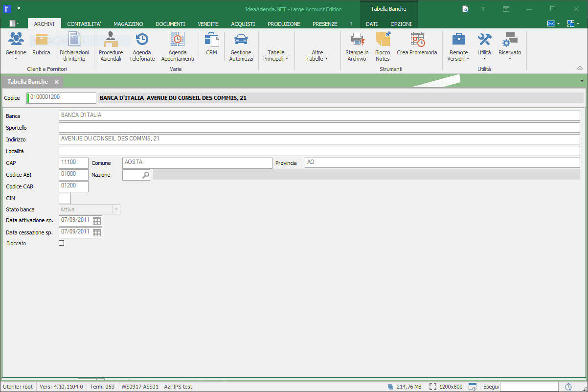
Task: Click the document icon in title bar
Action: point(465,9)
